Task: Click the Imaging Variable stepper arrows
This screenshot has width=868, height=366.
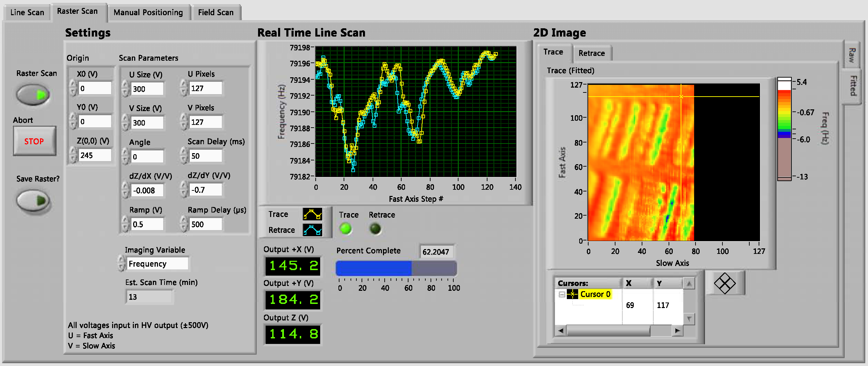Action: pyautogui.click(x=121, y=264)
